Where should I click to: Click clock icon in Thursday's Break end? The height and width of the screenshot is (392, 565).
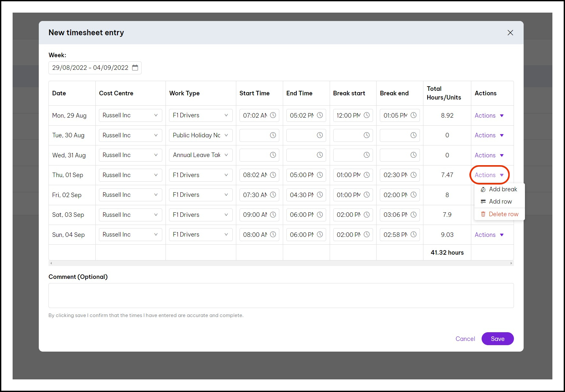tap(413, 175)
